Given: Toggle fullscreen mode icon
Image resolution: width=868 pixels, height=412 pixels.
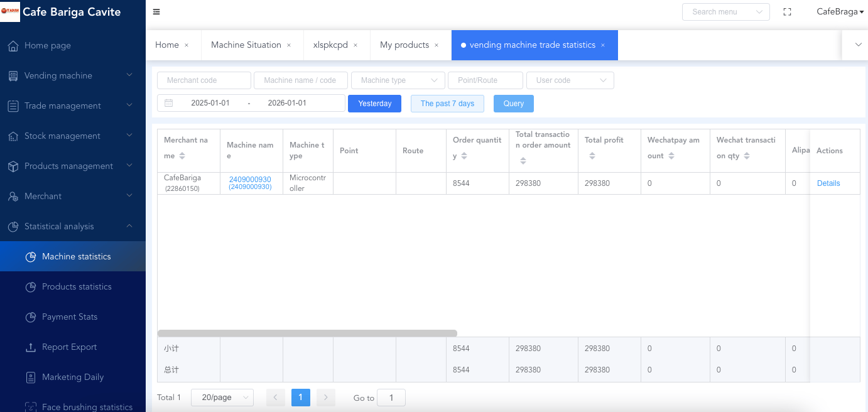Looking at the screenshot, I should pos(787,12).
